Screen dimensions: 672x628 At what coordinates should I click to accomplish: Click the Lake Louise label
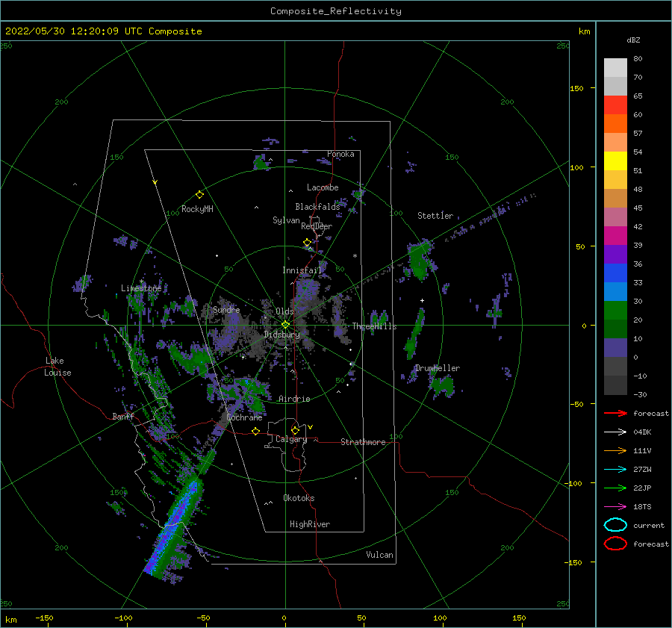57,367
